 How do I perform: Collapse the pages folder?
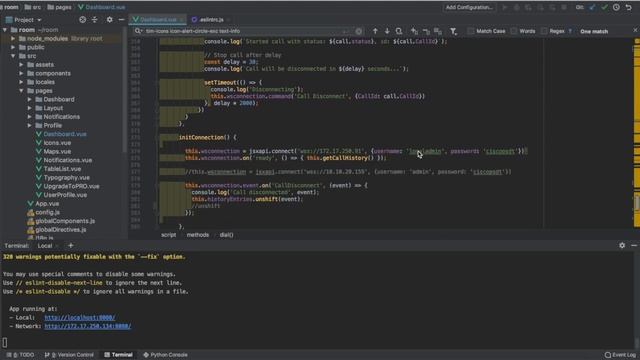click(21, 91)
